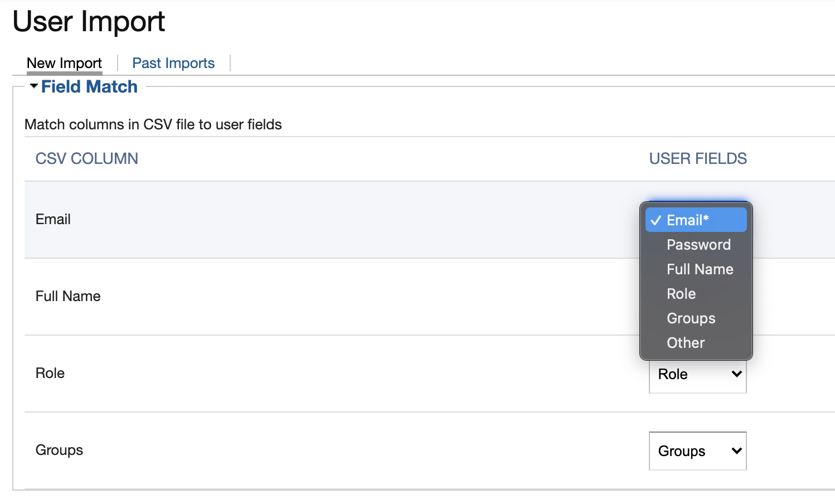Viewport: 835px width, 504px height.
Task: Collapse the Field Match section triangle
Action: 34,86
